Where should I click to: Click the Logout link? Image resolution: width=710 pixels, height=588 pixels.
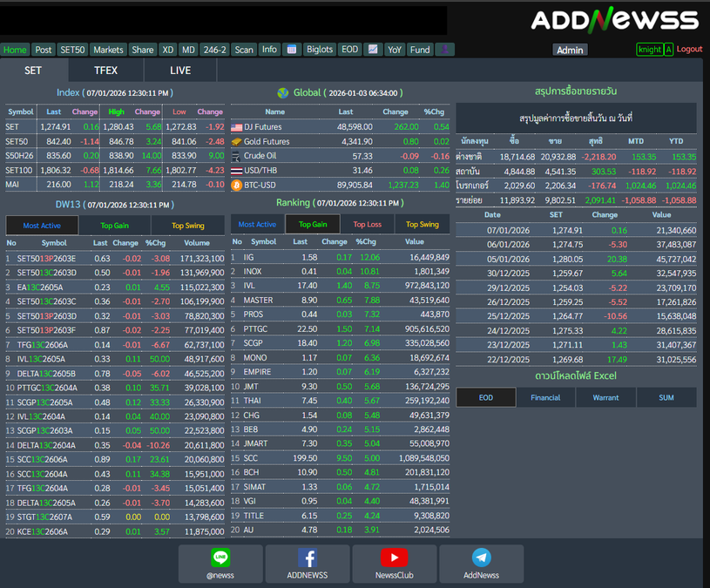click(689, 50)
